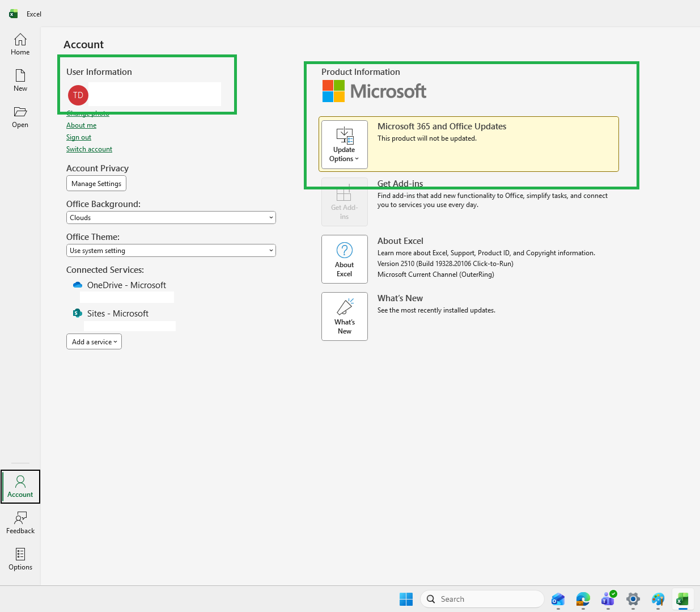Expand the Add a service dropdown
Viewport: 700px width, 612px height.
(94, 341)
